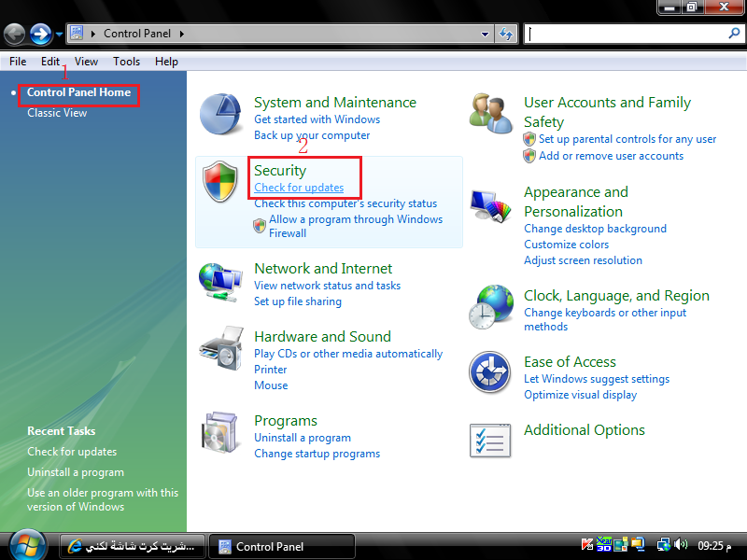Click the Forward navigation arrow
The height and width of the screenshot is (560, 747).
click(x=40, y=35)
